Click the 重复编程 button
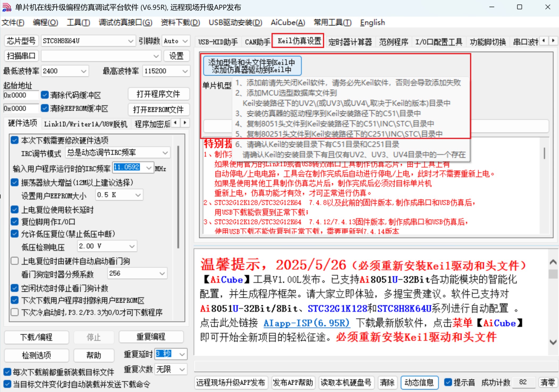Viewport: 559px width, 392px height. 151,337
